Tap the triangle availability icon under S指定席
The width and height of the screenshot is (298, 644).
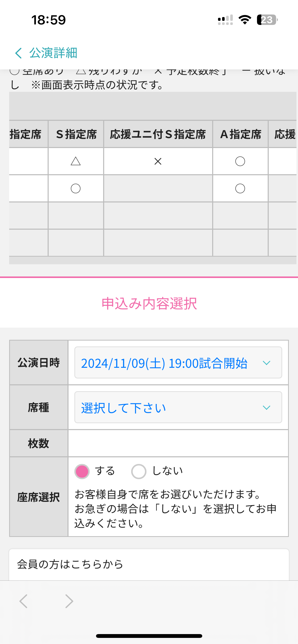click(x=76, y=161)
